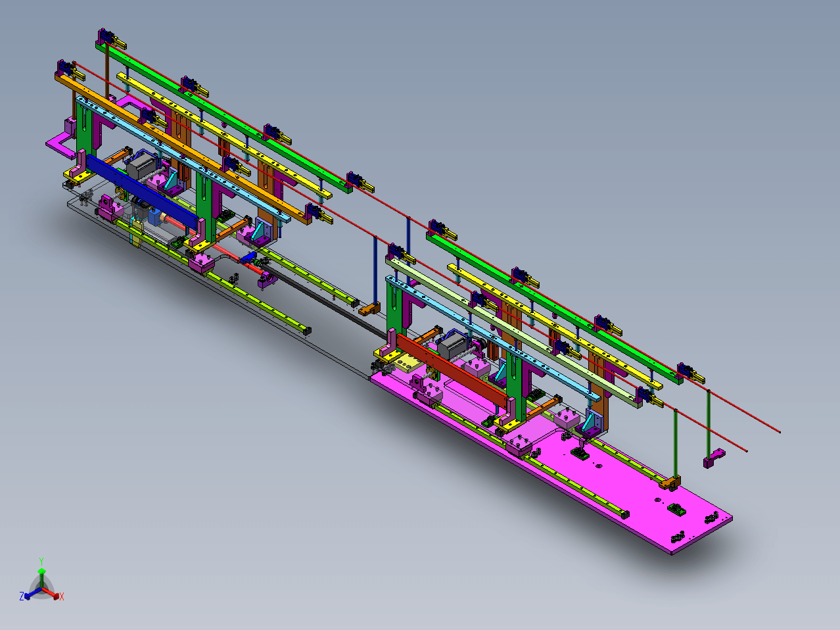Click the blue Z axis of the orientation triad

tap(30, 594)
